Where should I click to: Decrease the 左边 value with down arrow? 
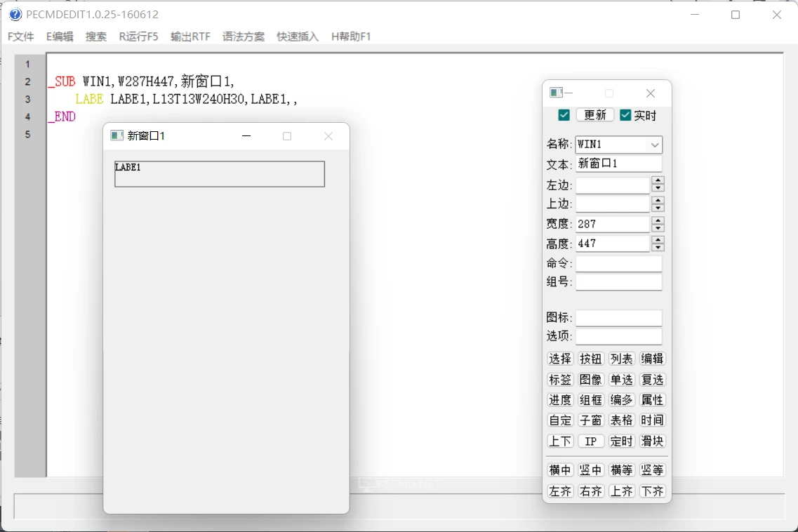coord(658,188)
